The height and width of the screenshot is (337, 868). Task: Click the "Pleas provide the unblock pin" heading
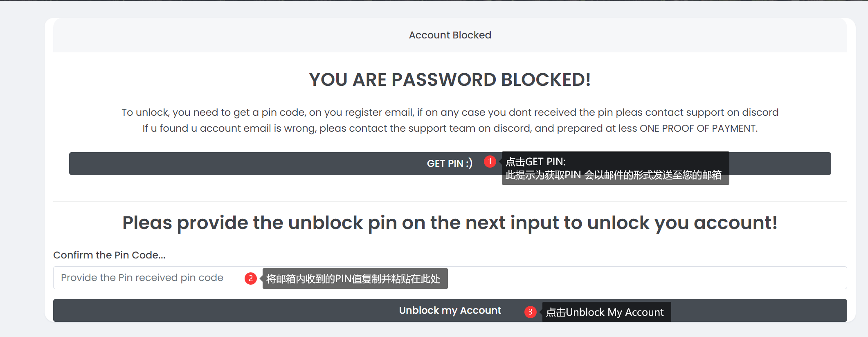pos(450,223)
